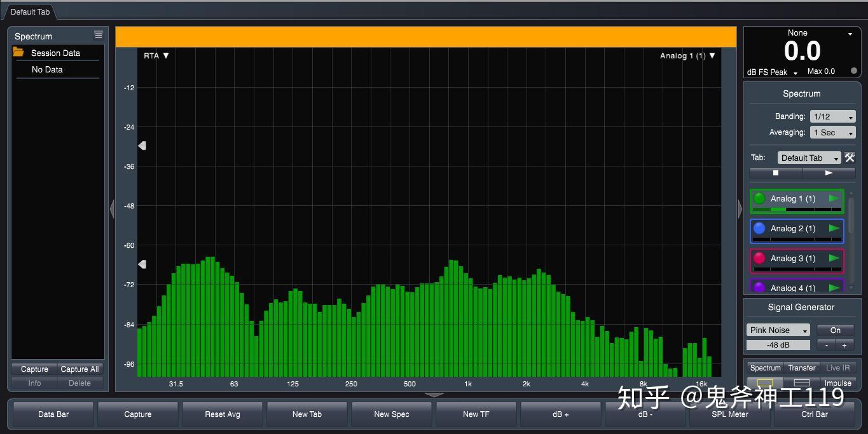Viewport: 868px width, 434px height.
Task: Click the Session Data folder icon
Action: 18,52
